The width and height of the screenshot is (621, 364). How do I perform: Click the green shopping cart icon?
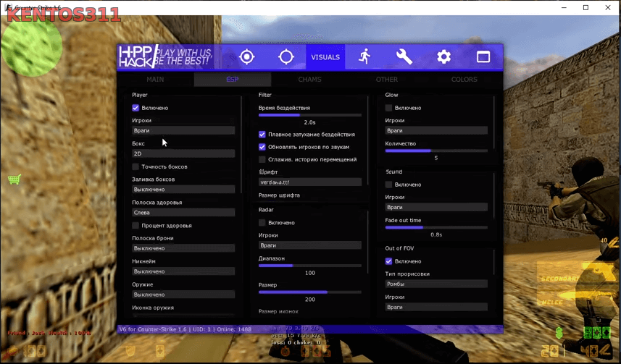click(x=14, y=179)
